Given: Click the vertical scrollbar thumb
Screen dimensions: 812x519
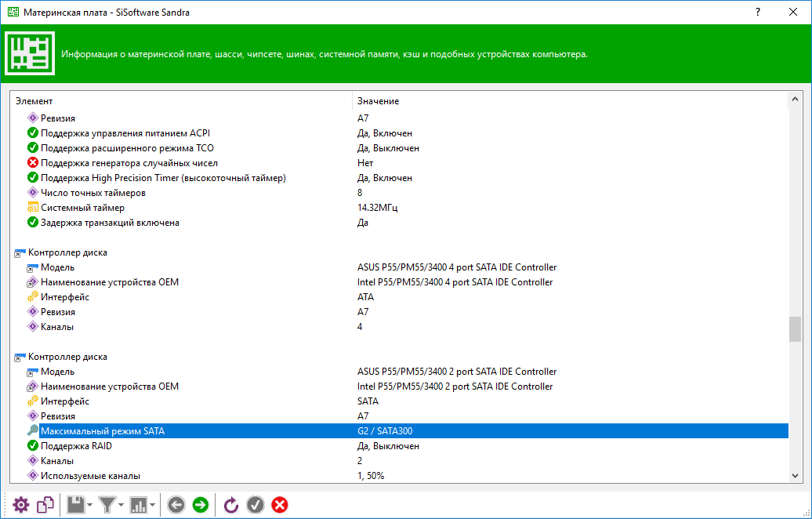Looking at the screenshot, I should click(x=795, y=329).
